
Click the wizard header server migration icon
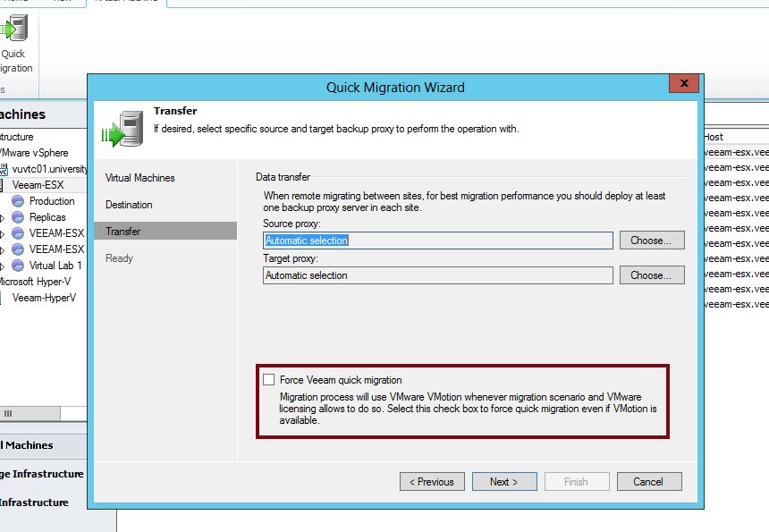[x=123, y=129]
